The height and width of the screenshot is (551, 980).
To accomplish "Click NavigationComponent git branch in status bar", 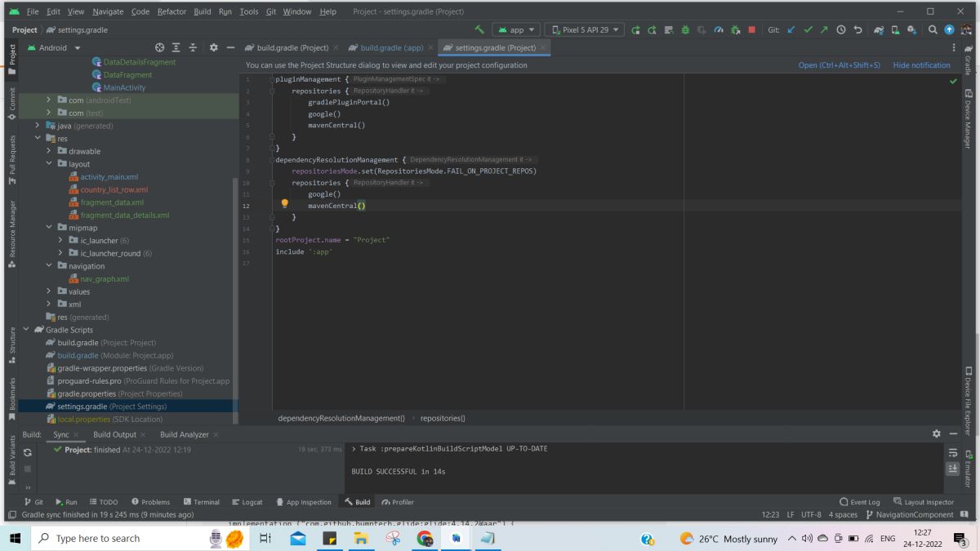I will (908, 514).
